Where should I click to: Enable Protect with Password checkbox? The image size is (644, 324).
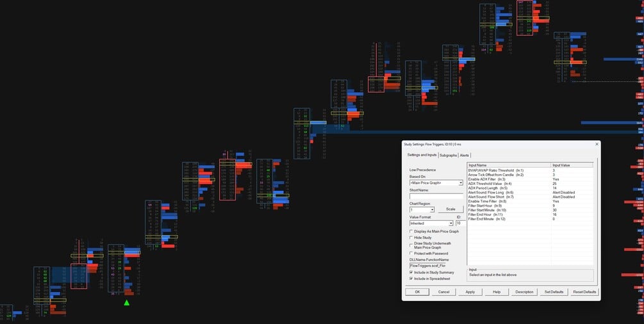coord(411,254)
